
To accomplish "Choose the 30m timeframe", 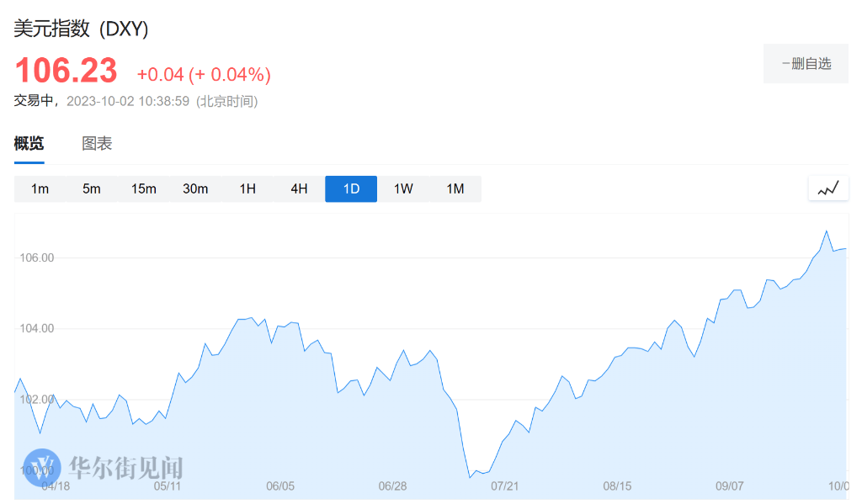I will (x=195, y=188).
